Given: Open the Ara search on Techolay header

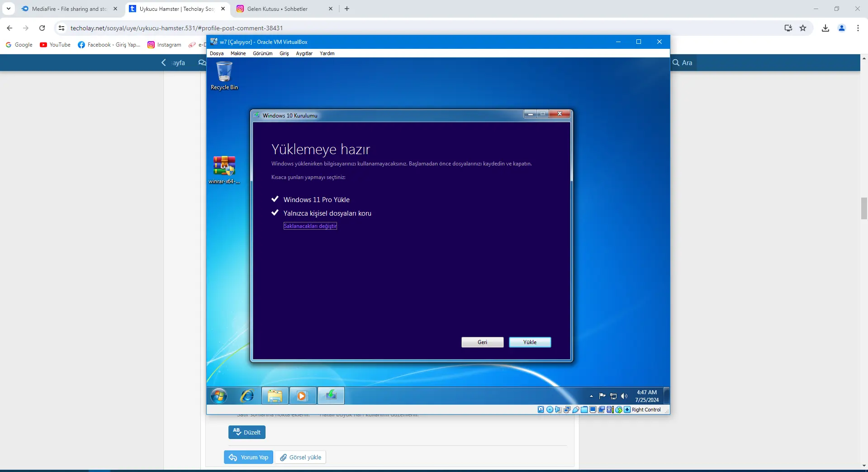Looking at the screenshot, I should pos(683,63).
